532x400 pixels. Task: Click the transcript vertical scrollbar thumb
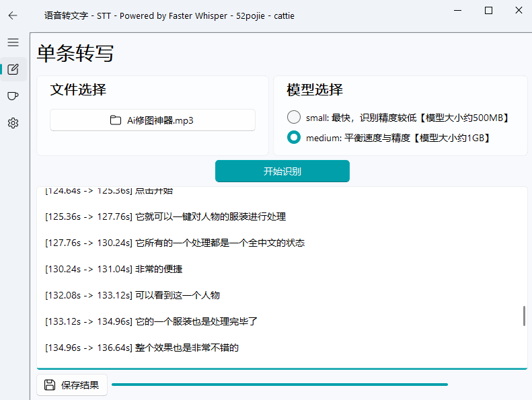(523, 315)
